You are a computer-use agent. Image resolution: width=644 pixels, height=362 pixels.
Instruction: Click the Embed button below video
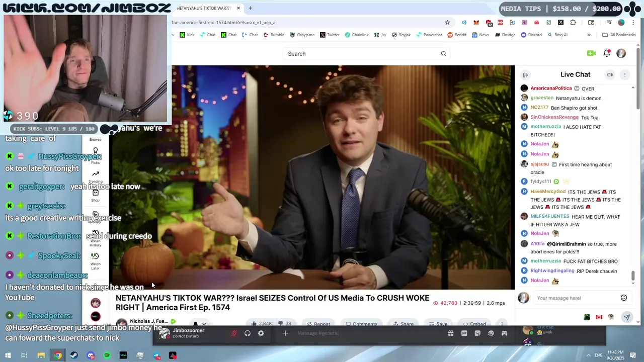click(474, 324)
